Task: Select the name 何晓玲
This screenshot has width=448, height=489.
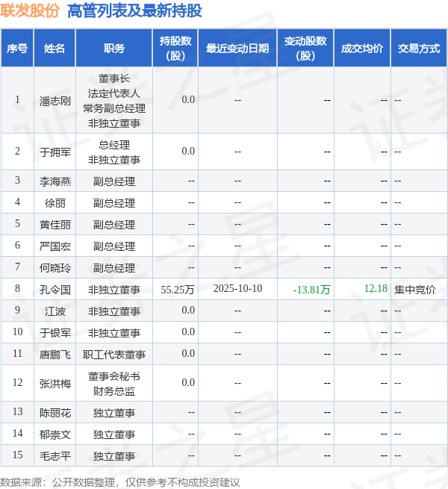Action: point(55,268)
